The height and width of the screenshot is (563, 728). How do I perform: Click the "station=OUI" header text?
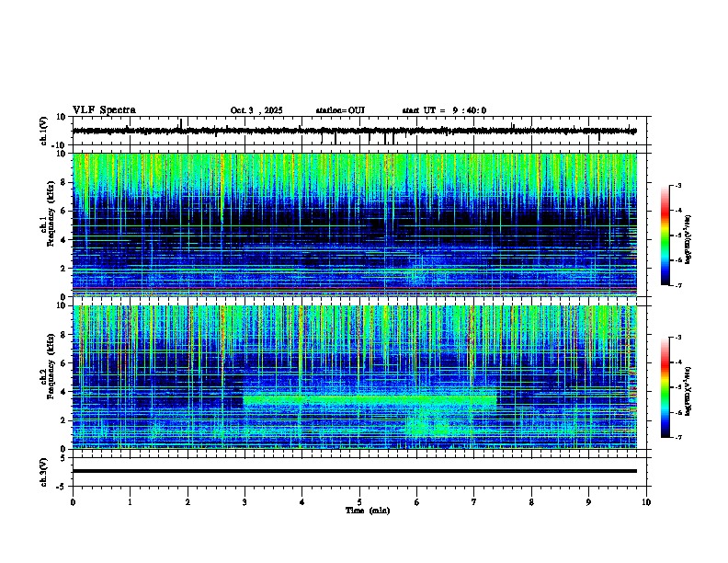point(340,110)
